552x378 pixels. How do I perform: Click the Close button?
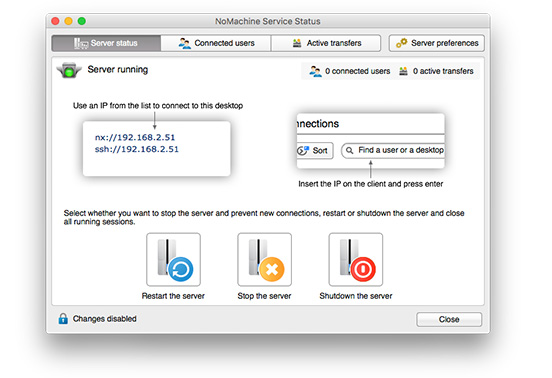pyautogui.click(x=449, y=319)
